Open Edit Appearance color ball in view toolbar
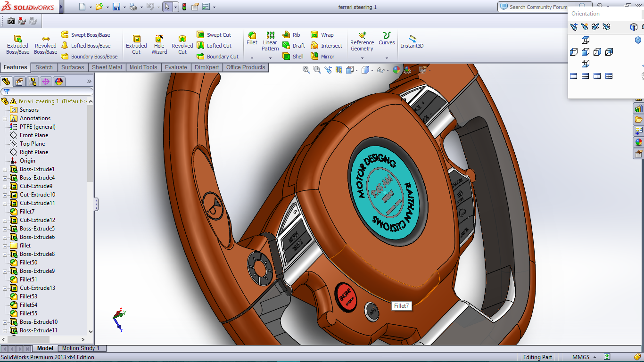The width and height of the screenshot is (644, 362). 396,70
